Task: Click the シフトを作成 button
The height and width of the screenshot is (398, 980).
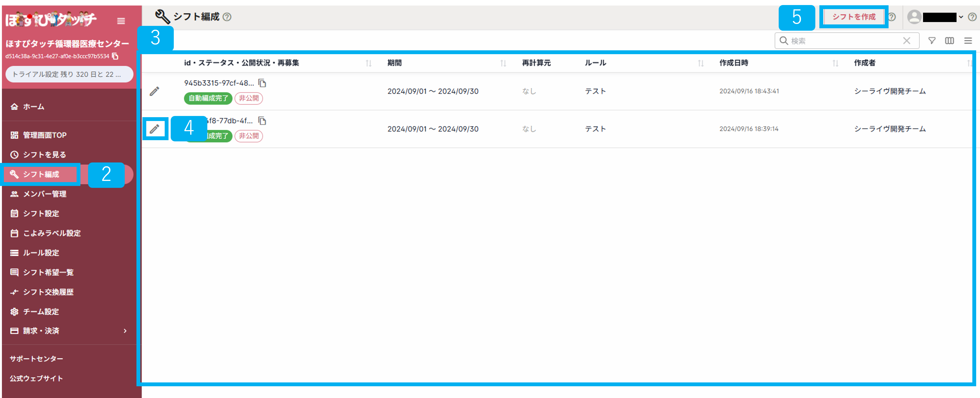Action: [853, 17]
